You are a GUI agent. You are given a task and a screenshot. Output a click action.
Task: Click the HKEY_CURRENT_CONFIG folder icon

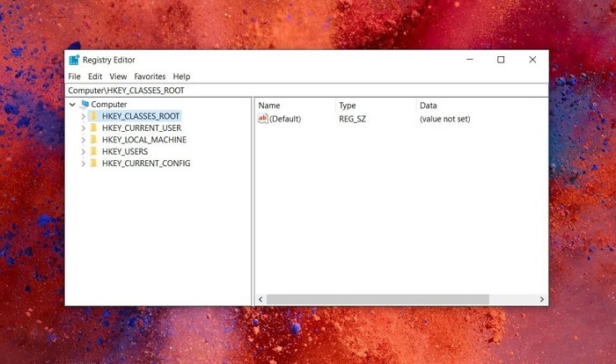click(93, 164)
